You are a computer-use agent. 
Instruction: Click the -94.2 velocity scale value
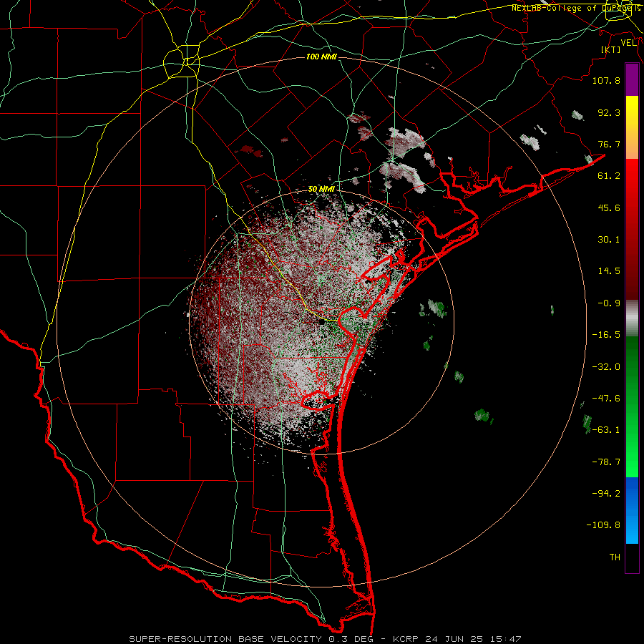tap(606, 494)
